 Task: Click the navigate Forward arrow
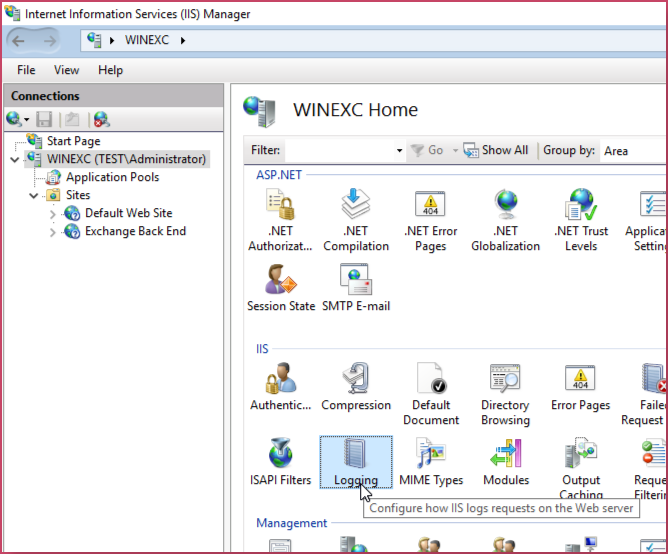[50, 41]
